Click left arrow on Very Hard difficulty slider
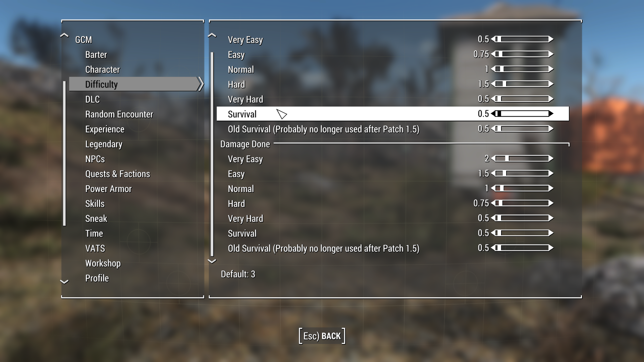This screenshot has width=644, height=362. pos(493,99)
